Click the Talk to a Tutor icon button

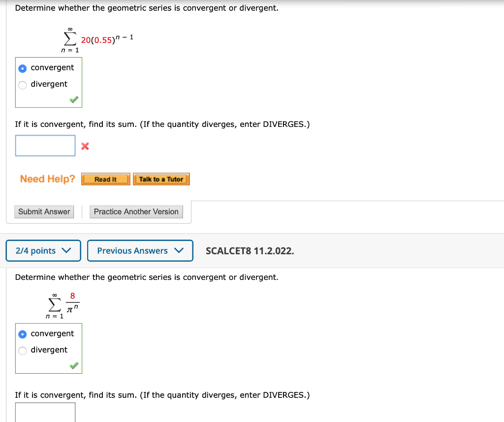coord(161,179)
